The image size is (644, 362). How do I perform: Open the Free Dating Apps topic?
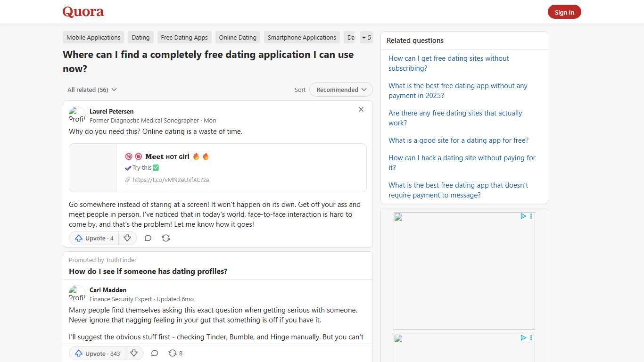(184, 37)
